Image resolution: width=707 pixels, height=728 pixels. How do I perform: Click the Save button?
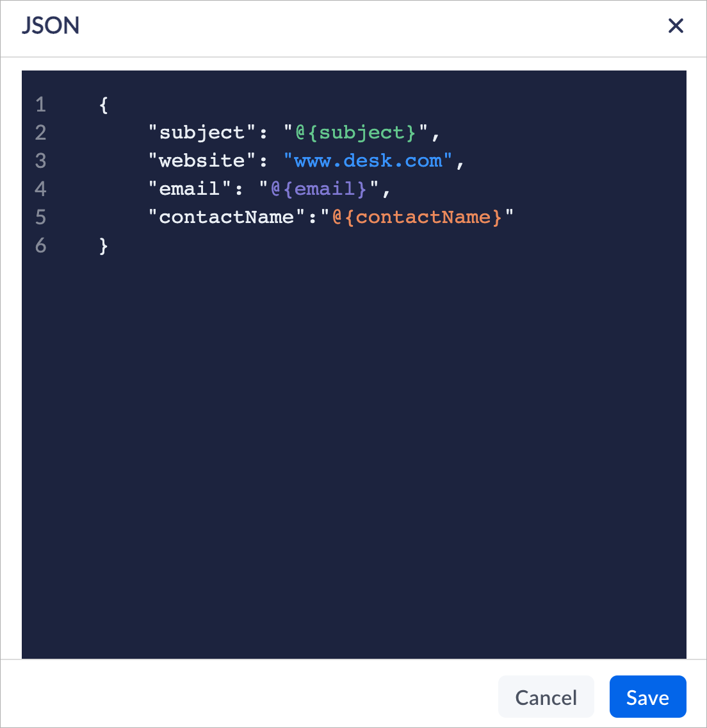[647, 697]
